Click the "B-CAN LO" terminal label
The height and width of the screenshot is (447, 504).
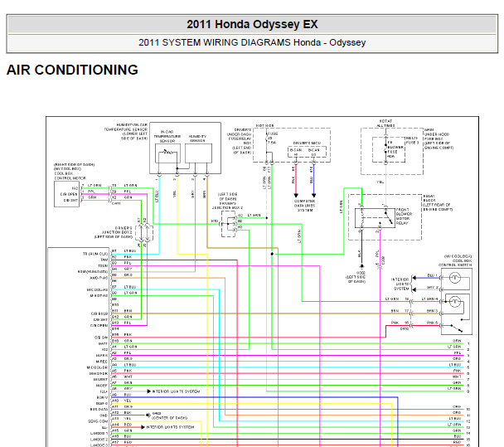click(313, 153)
